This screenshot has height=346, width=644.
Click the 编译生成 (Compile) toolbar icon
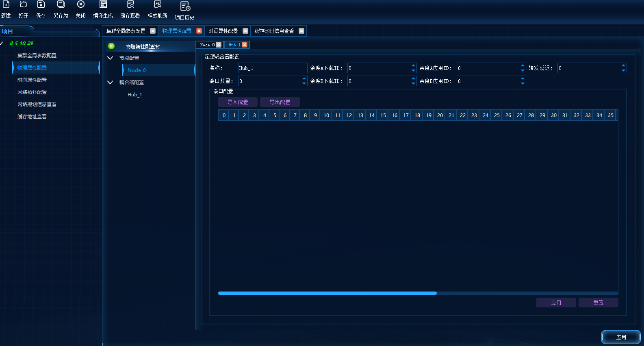103,4
